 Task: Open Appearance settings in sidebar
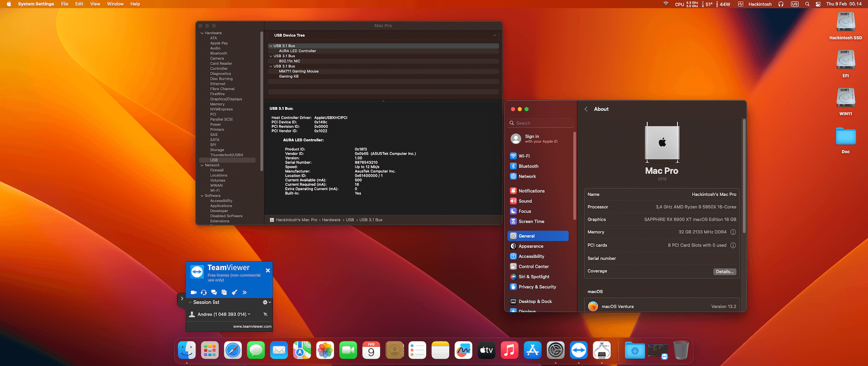538,246
